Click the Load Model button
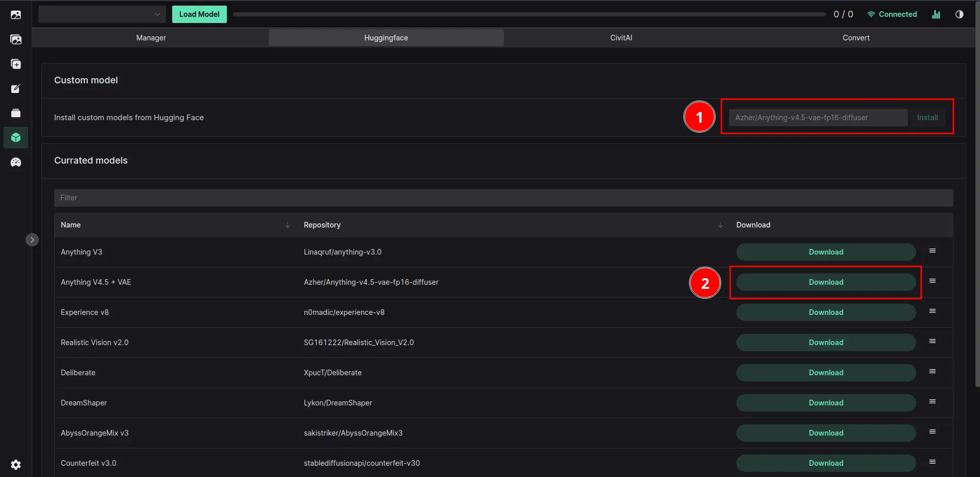Viewport: 980px width, 477px height. [199, 14]
